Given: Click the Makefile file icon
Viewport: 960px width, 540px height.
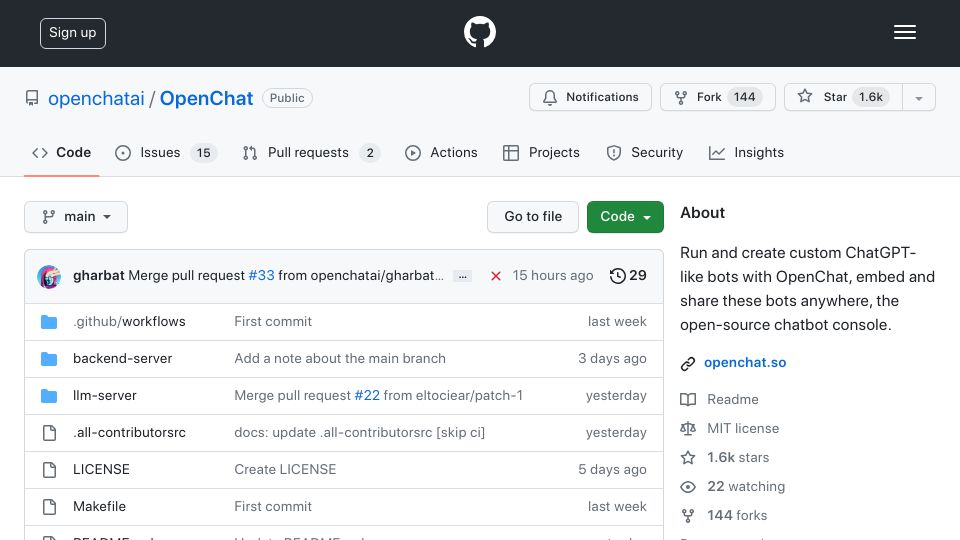Looking at the screenshot, I should coord(49,506).
